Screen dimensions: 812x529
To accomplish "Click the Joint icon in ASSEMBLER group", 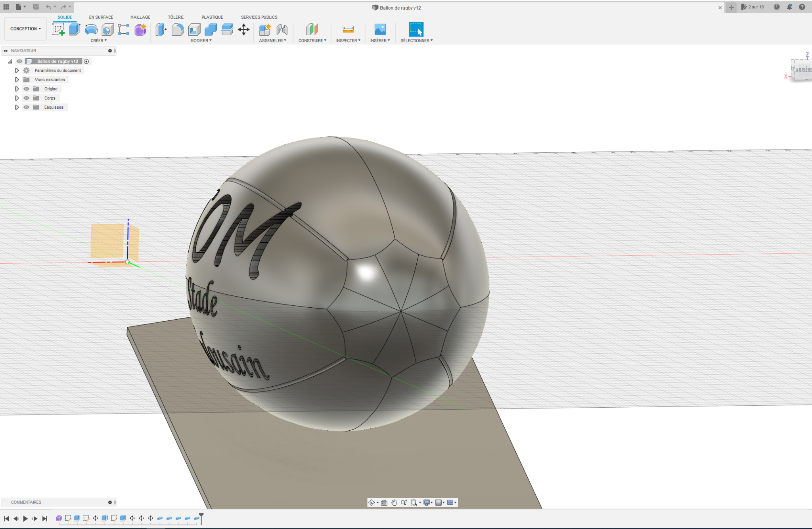I will click(282, 29).
